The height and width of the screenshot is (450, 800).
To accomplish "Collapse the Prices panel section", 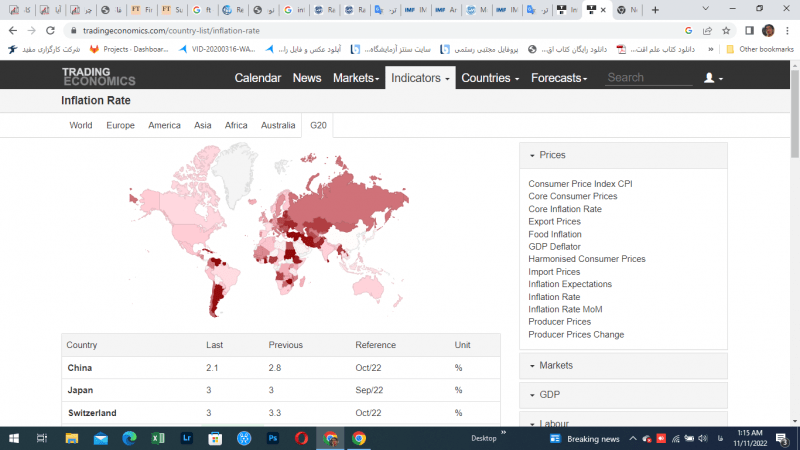I will coord(551,155).
